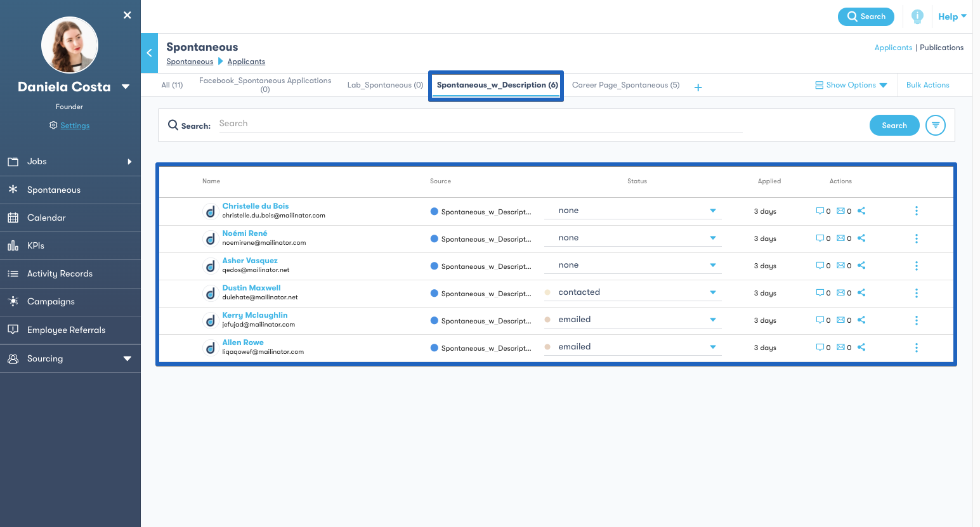Share Noémi René via share icon

tap(861, 238)
